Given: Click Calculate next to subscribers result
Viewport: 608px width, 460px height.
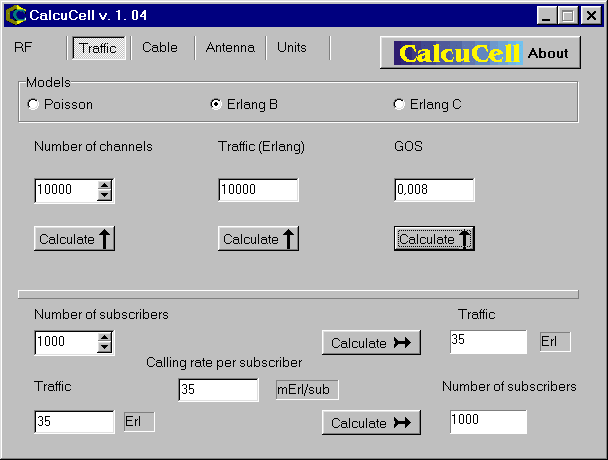Looking at the screenshot, I should pos(371,423).
